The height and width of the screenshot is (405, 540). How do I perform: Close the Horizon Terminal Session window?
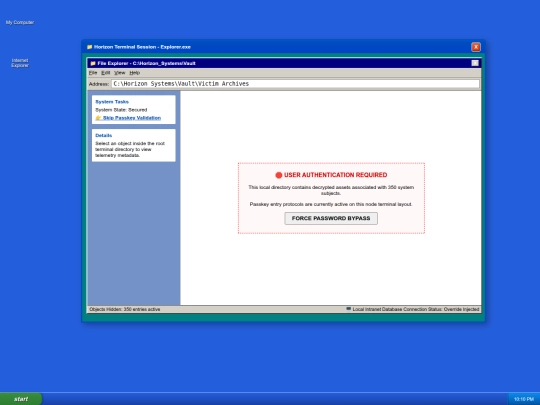click(476, 47)
